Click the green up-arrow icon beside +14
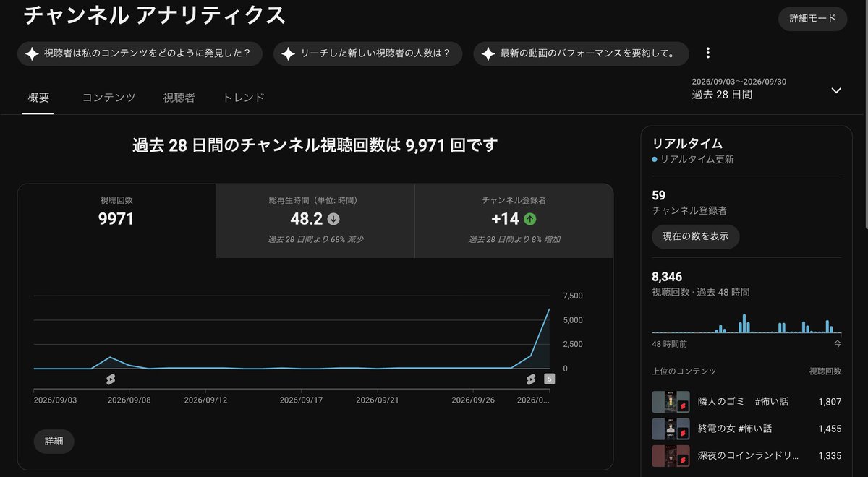The image size is (868, 477). point(529,219)
